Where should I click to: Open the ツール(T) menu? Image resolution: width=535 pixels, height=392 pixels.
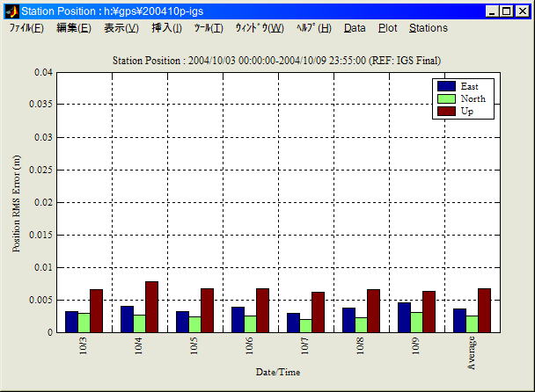tap(209, 28)
